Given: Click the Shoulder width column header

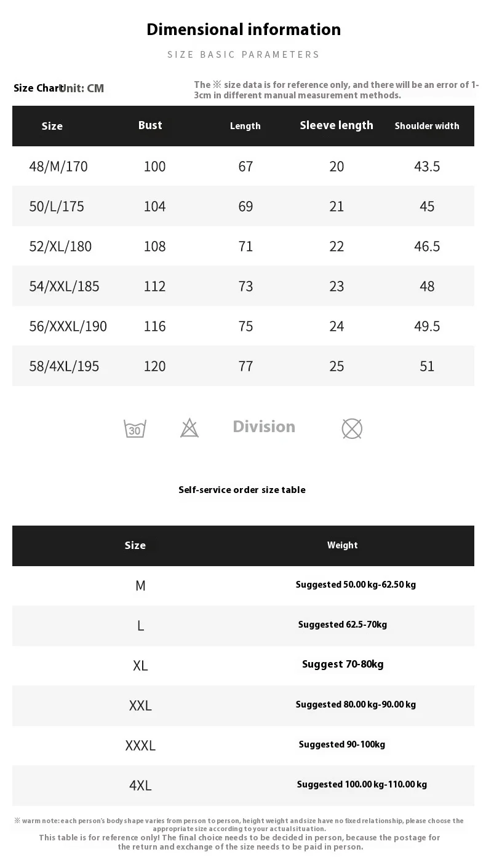Looking at the screenshot, I should click(427, 126).
